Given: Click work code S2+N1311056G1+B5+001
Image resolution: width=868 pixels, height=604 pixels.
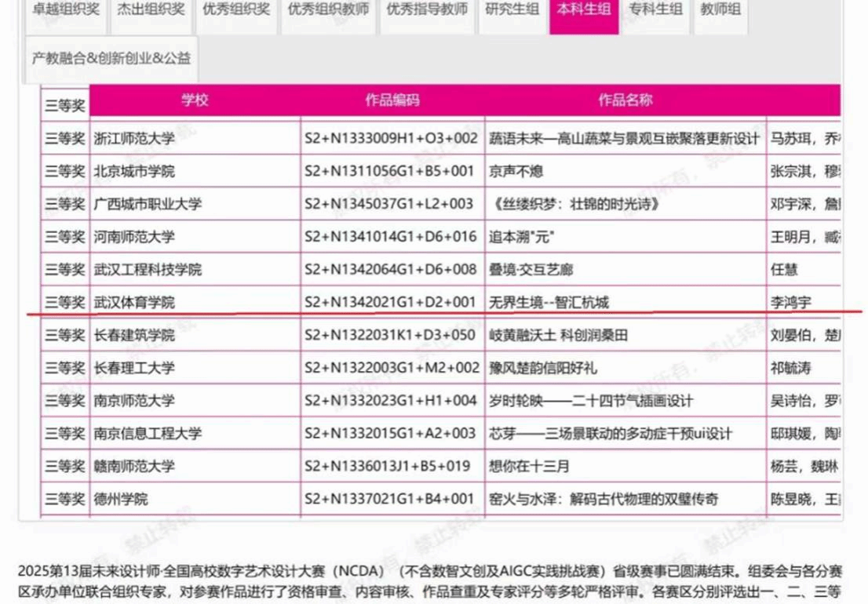Looking at the screenshot, I should [389, 171].
